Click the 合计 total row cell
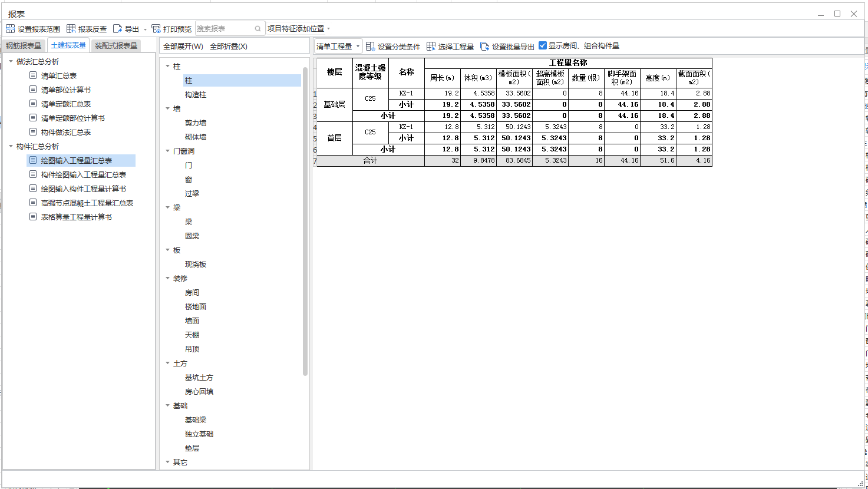 [371, 161]
